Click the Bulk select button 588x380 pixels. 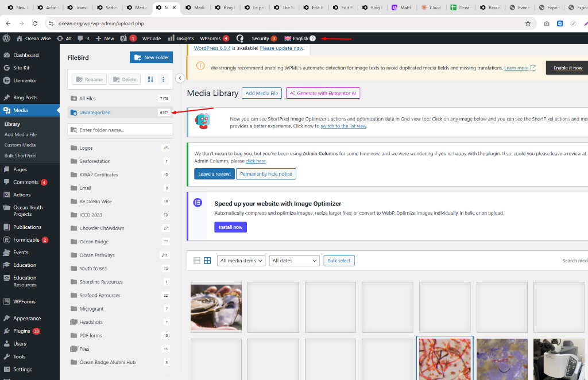(339, 261)
